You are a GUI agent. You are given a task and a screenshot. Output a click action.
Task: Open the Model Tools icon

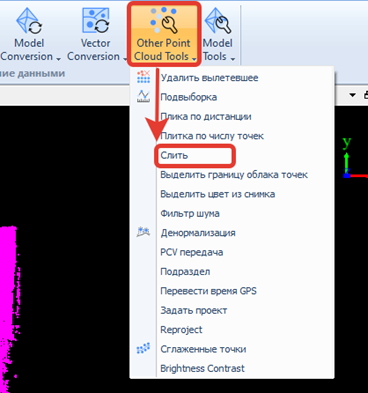click(x=218, y=21)
